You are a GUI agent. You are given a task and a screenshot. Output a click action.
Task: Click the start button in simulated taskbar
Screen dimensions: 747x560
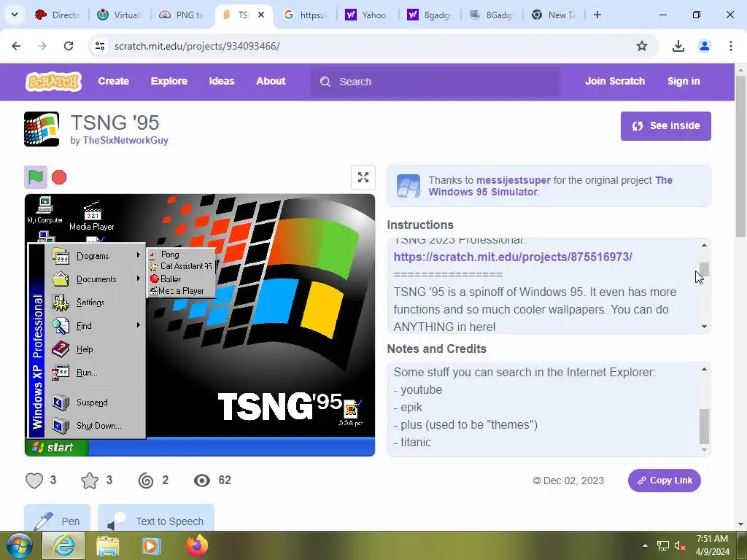(x=57, y=448)
